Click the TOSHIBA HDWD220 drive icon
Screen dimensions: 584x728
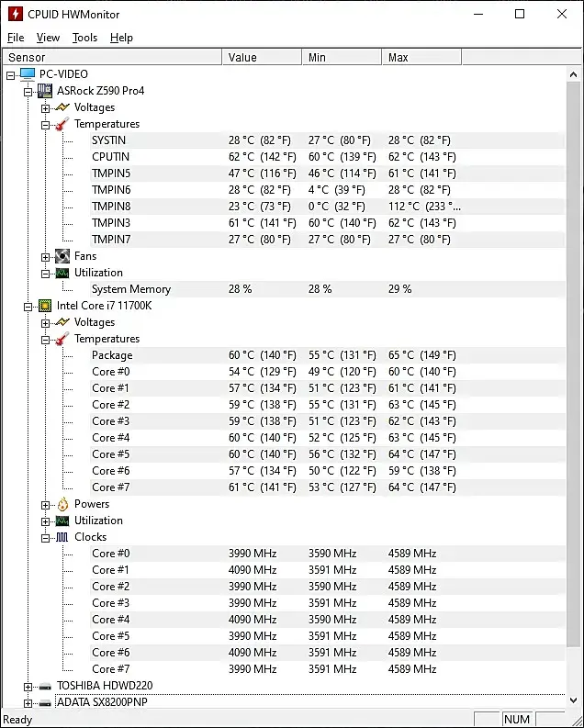pyautogui.click(x=45, y=686)
